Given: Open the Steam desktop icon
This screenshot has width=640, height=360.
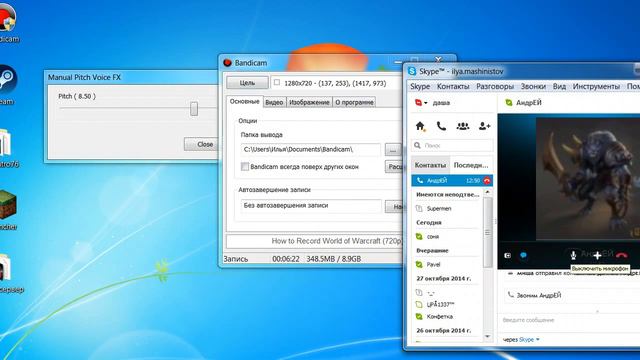Looking at the screenshot, I should click(x=7, y=79).
